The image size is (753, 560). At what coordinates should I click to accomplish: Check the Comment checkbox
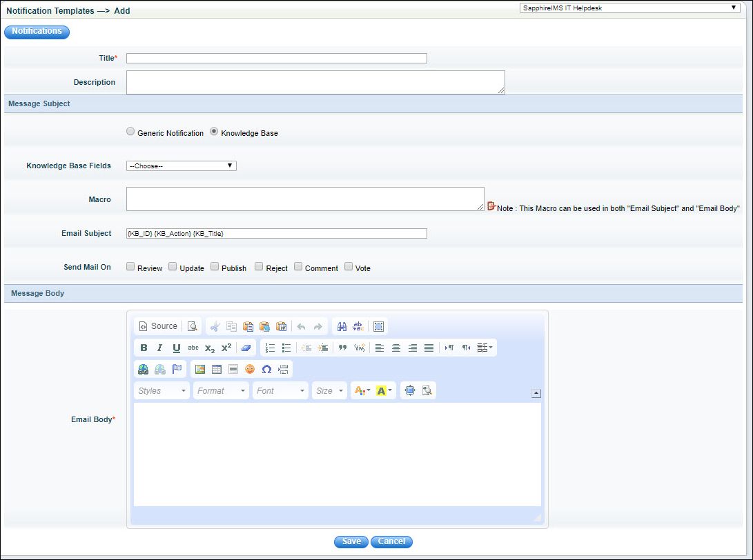coord(298,266)
